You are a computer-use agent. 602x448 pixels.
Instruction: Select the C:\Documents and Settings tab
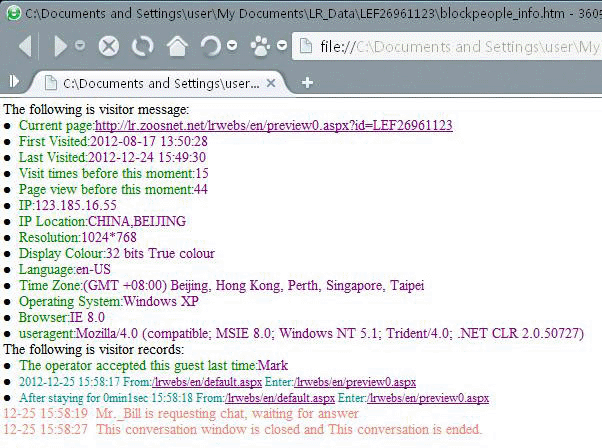pyautogui.click(x=159, y=83)
